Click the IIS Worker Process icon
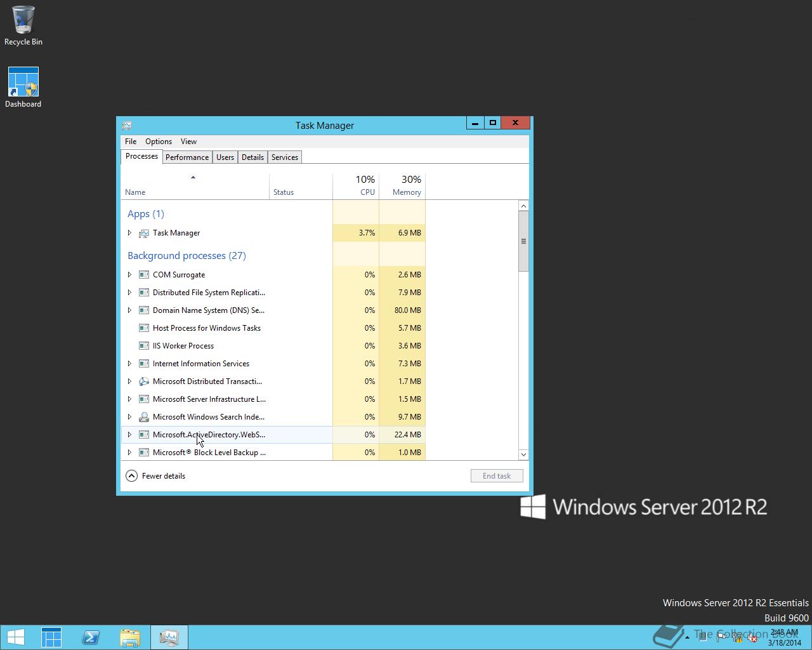812x650 pixels. point(144,346)
